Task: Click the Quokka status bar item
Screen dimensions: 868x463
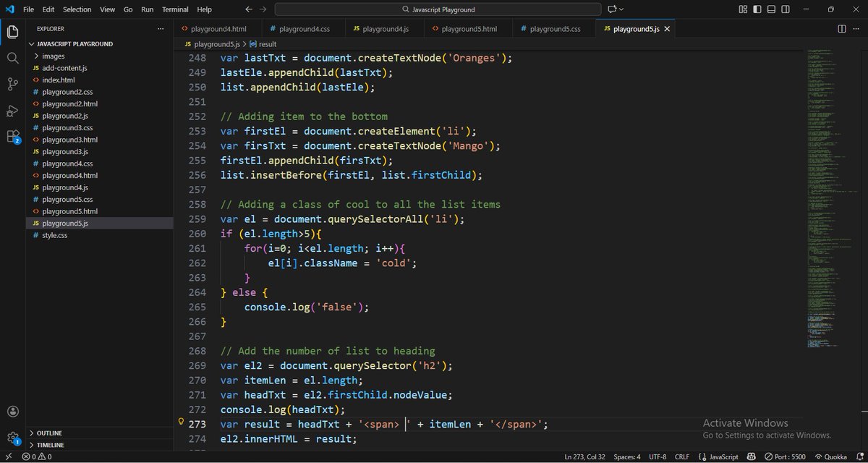Action: (833, 456)
